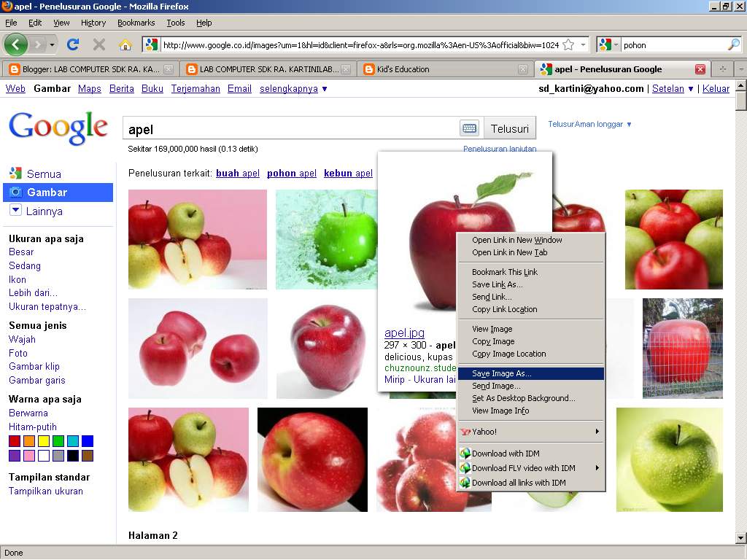Screen dimensions: 747x560
Task: Click the Maps link in top bar
Action: (x=90, y=88)
